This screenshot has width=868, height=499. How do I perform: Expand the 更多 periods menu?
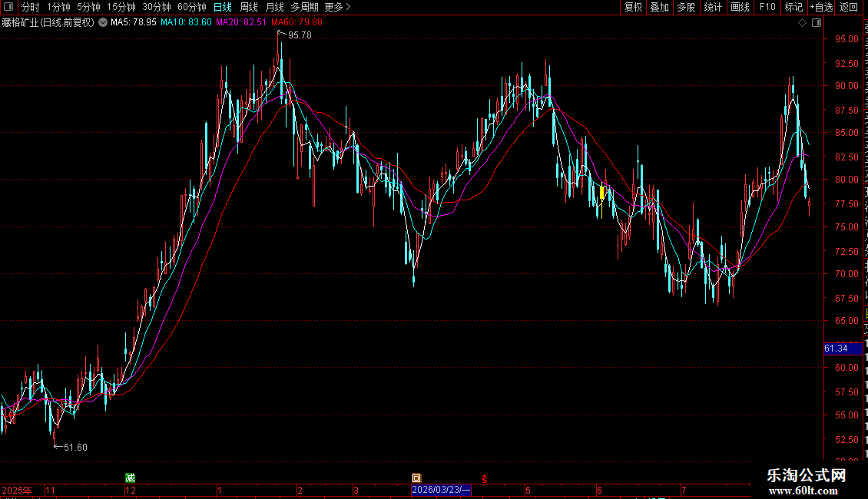tap(338, 7)
